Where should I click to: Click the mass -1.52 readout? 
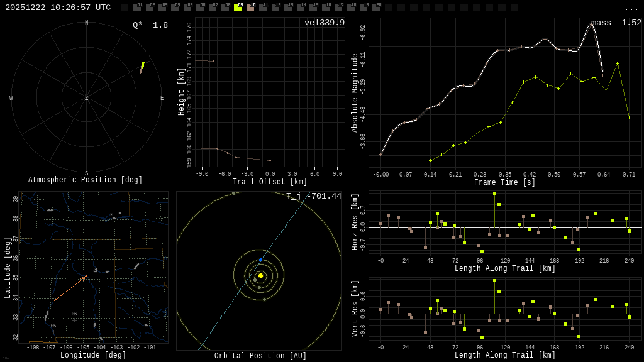coord(616,23)
